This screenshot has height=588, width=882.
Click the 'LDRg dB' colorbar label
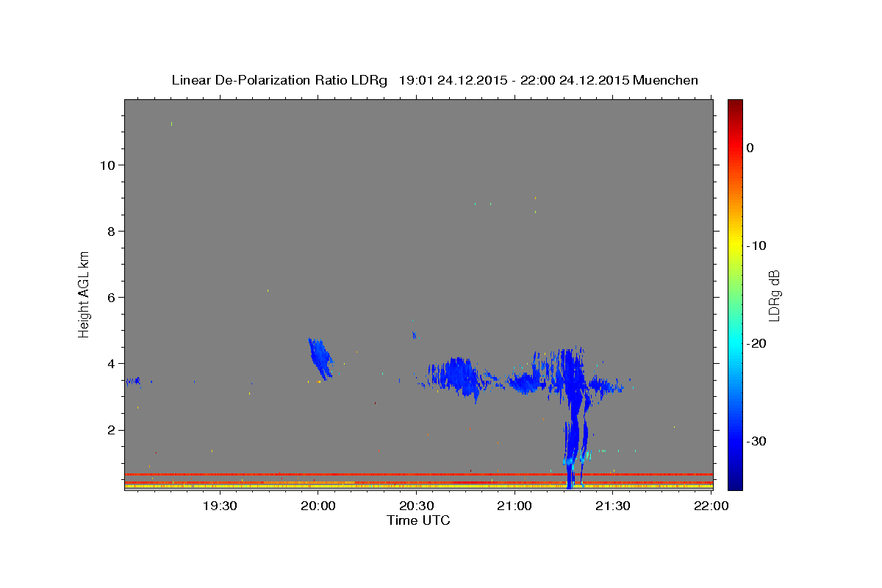pyautogui.click(x=773, y=295)
